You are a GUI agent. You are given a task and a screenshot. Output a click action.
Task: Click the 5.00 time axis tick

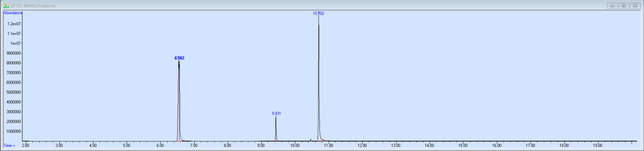pyautogui.click(x=126, y=146)
